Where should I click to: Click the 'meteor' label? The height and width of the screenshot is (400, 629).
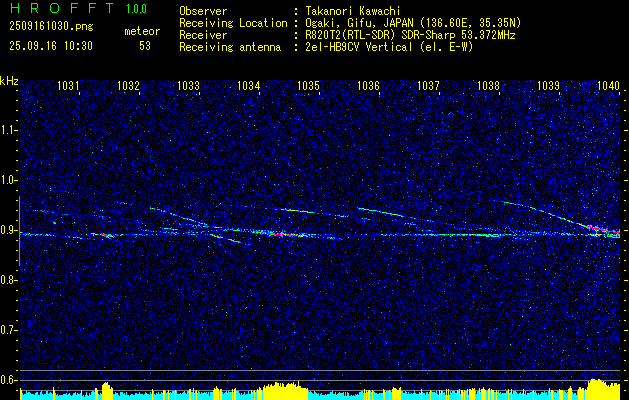click(142, 31)
